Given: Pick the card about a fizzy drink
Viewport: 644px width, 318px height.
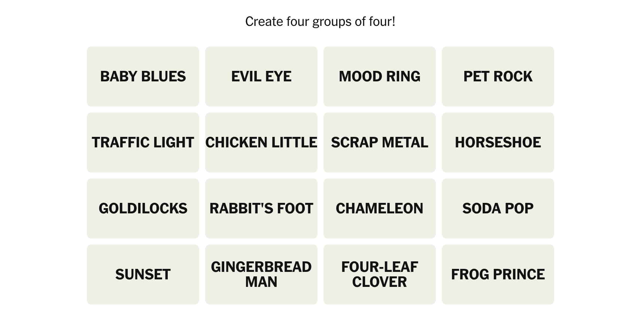Looking at the screenshot, I should [498, 208].
